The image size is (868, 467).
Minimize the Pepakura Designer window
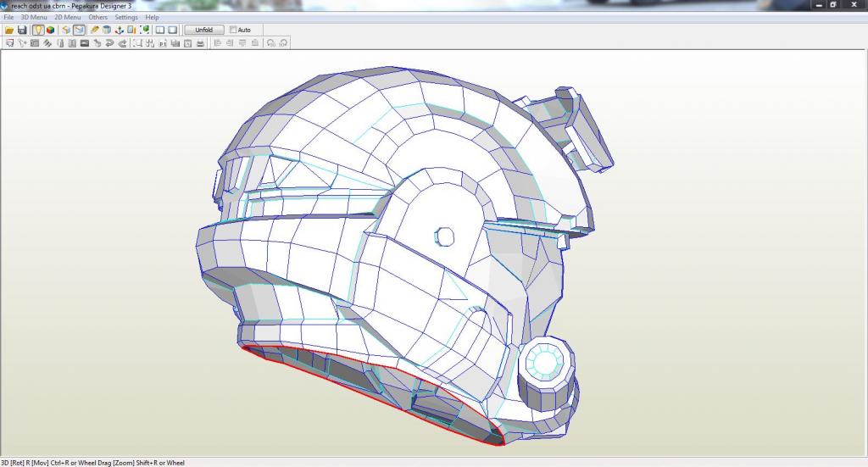(x=819, y=4)
